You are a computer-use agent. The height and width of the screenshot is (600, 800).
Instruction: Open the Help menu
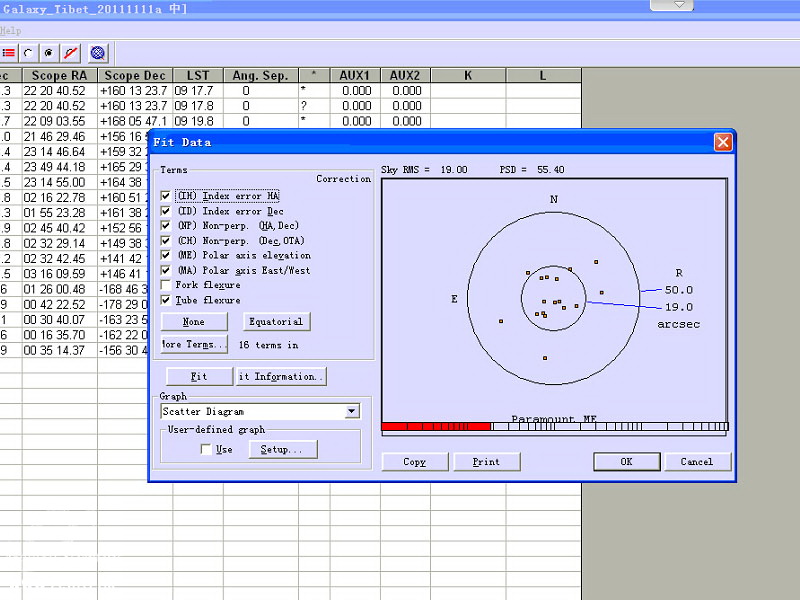tap(10, 31)
